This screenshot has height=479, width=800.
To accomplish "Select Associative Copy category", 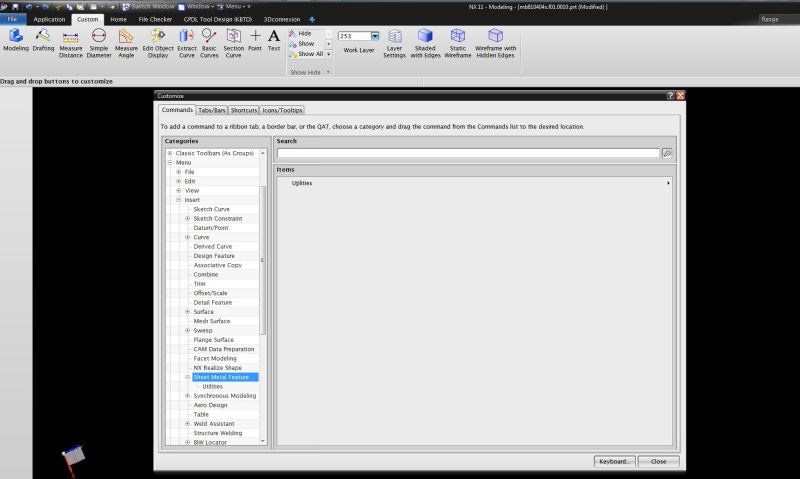I will 217,265.
